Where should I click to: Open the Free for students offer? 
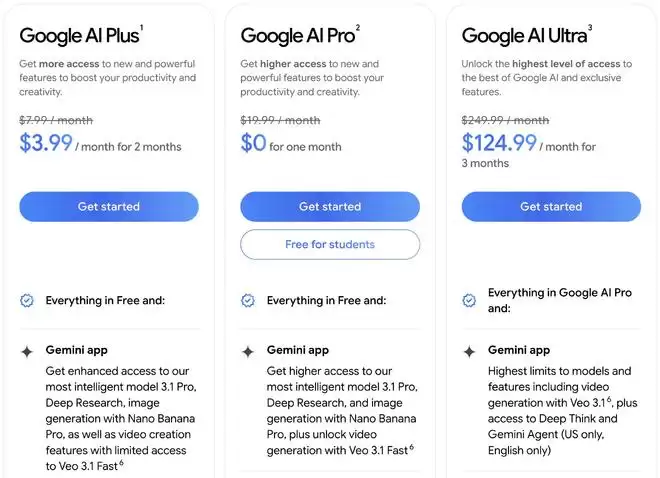coord(330,244)
